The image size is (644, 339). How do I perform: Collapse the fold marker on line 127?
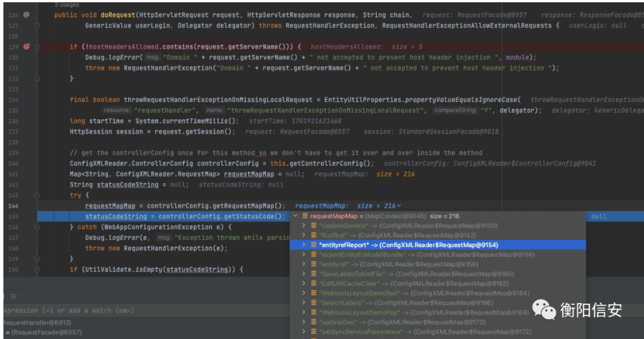pyautogui.click(x=38, y=26)
